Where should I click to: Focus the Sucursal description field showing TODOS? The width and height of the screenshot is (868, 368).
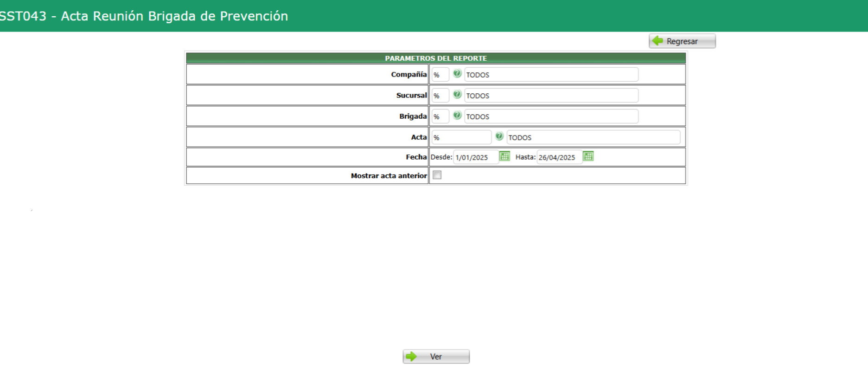[x=551, y=96]
